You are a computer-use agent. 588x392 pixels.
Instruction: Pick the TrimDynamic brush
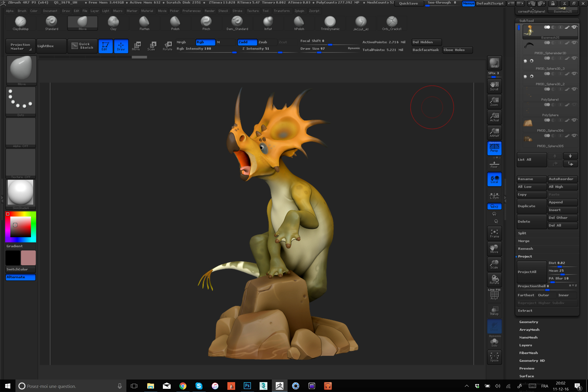pos(330,23)
